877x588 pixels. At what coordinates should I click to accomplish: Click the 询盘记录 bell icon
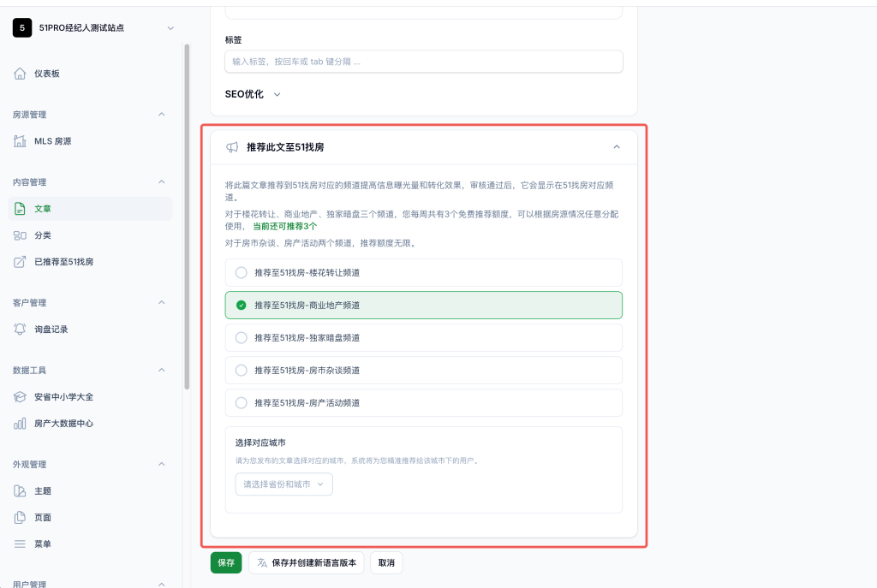click(x=20, y=330)
